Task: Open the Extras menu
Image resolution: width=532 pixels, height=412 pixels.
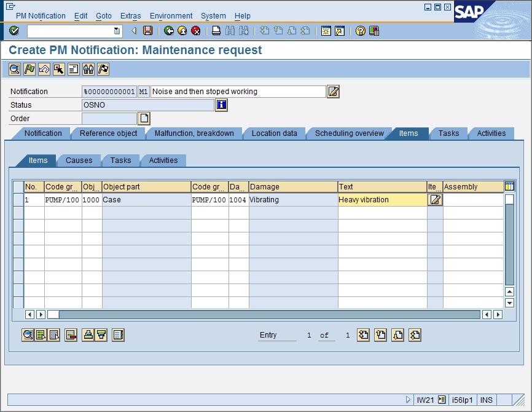Action: [131, 16]
